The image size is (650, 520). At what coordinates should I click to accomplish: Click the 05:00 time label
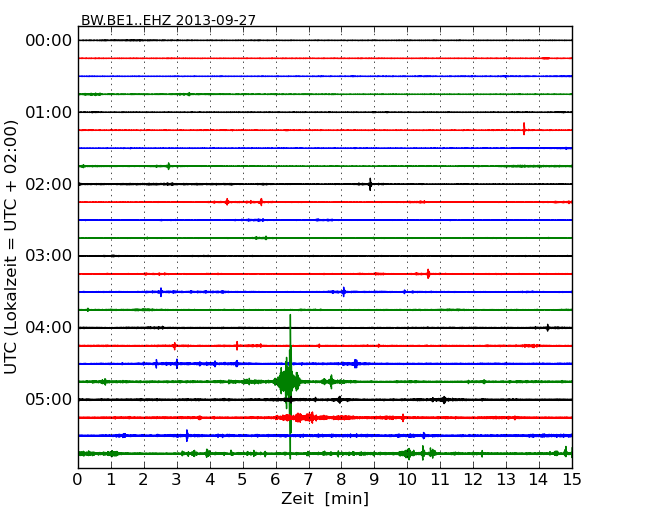point(49,399)
